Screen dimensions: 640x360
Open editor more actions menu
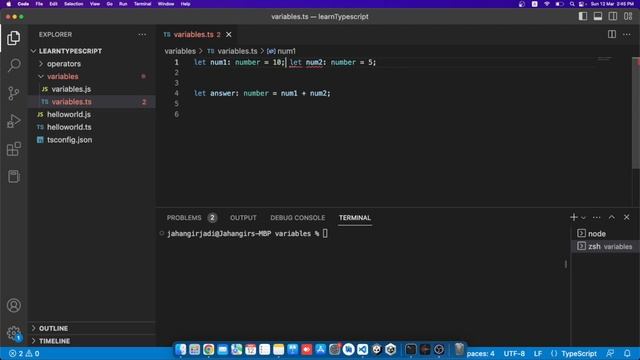point(627,35)
